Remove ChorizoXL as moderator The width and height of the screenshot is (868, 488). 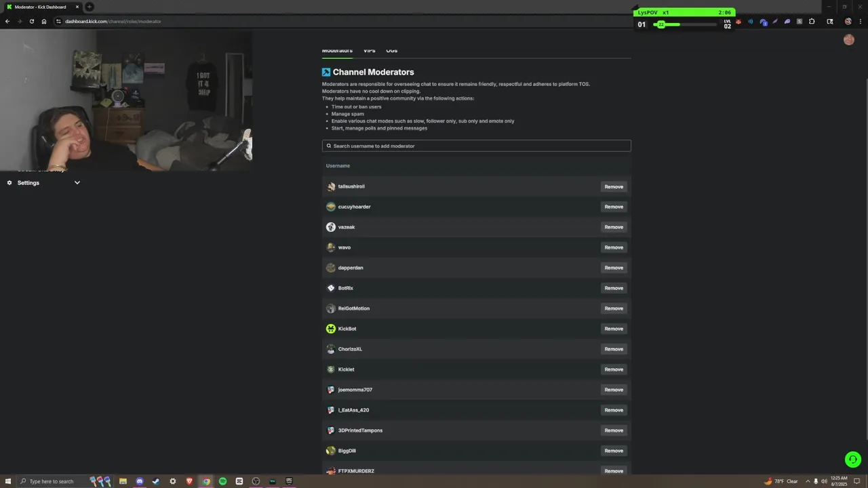[614, 349]
